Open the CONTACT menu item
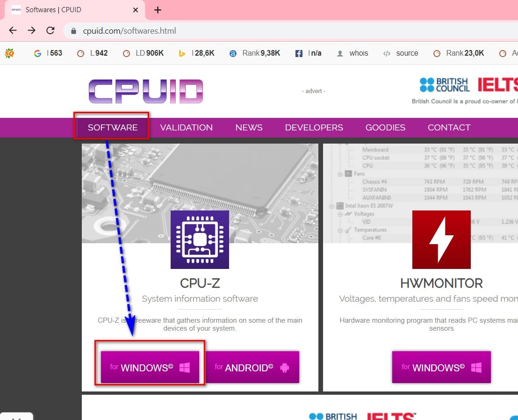518x420 pixels. [449, 128]
